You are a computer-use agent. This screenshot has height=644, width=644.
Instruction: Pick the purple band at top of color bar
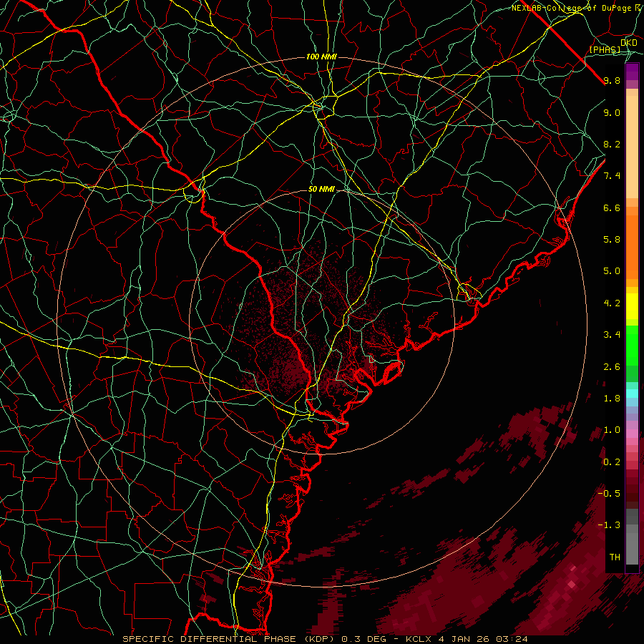click(x=632, y=72)
